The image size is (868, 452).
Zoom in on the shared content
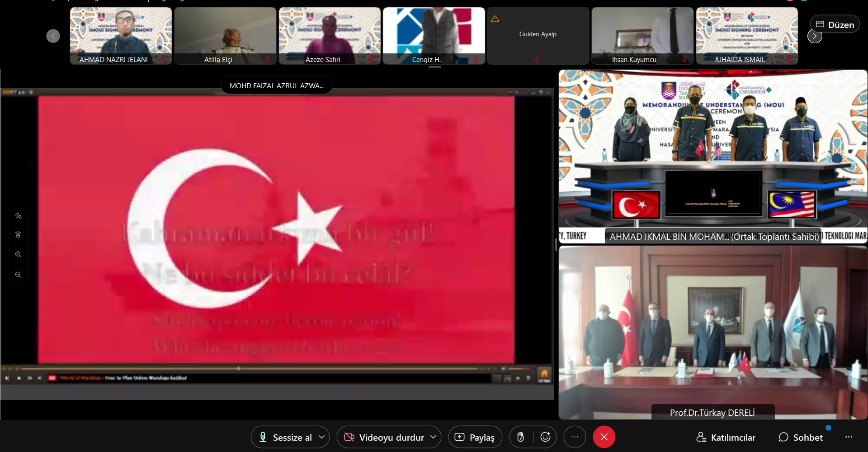18,254
